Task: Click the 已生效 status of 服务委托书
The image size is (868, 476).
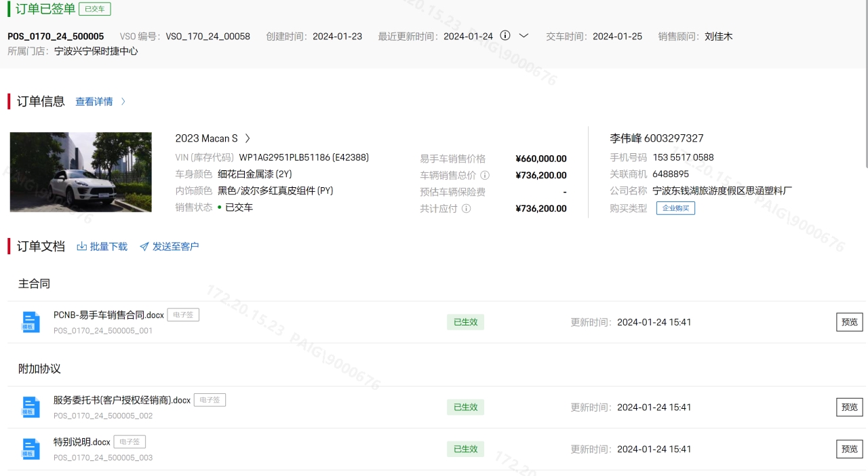Action: [466, 408]
